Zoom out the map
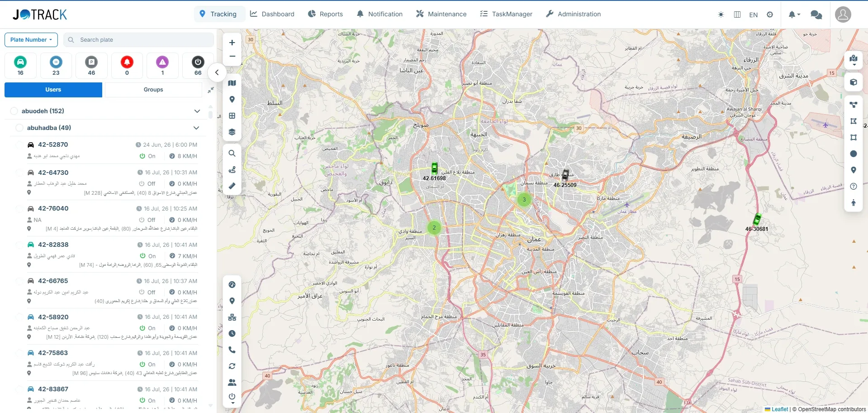The image size is (868, 413). (232, 56)
